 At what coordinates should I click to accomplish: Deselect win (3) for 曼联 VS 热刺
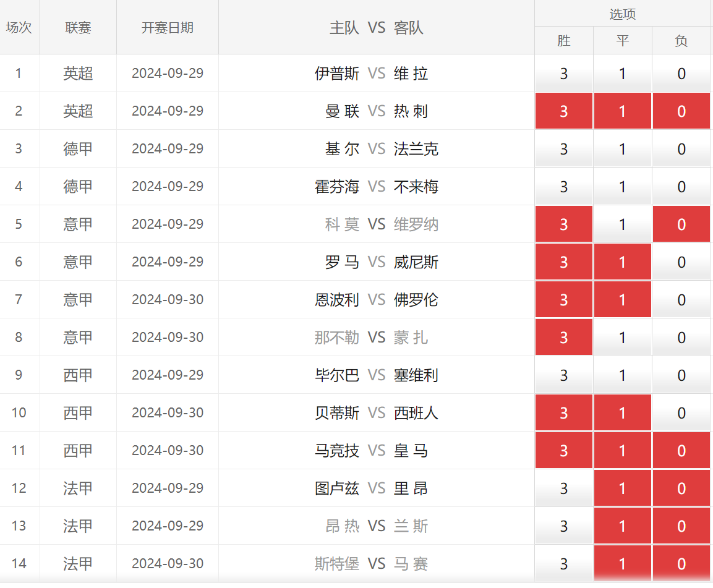(x=564, y=111)
